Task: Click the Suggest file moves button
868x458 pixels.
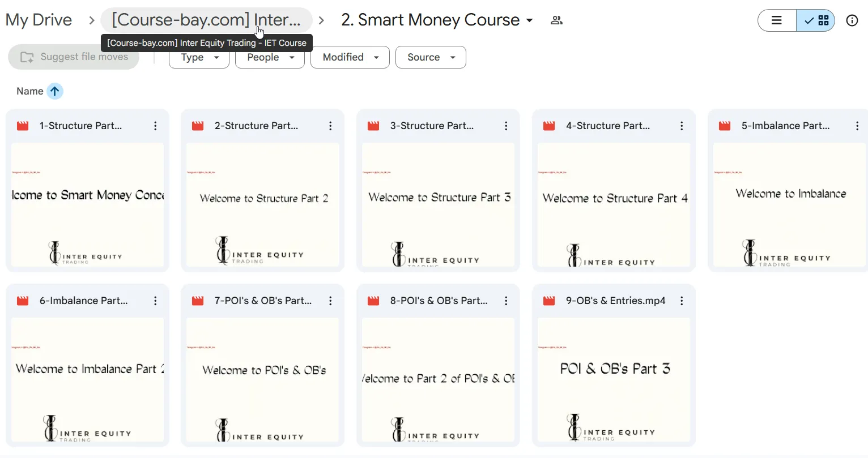Action: click(x=74, y=57)
